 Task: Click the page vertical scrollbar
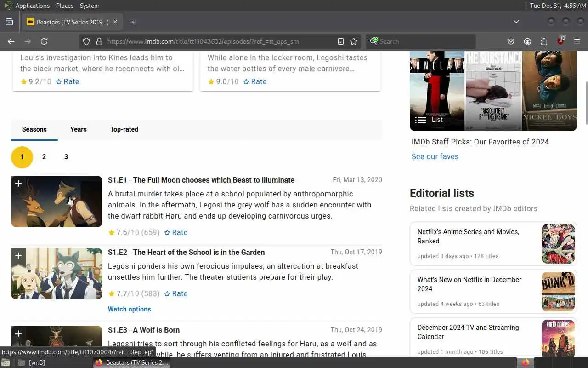586,102
